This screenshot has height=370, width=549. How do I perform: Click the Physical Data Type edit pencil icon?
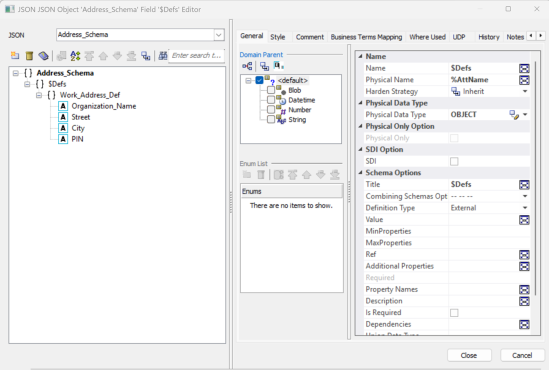click(x=514, y=115)
